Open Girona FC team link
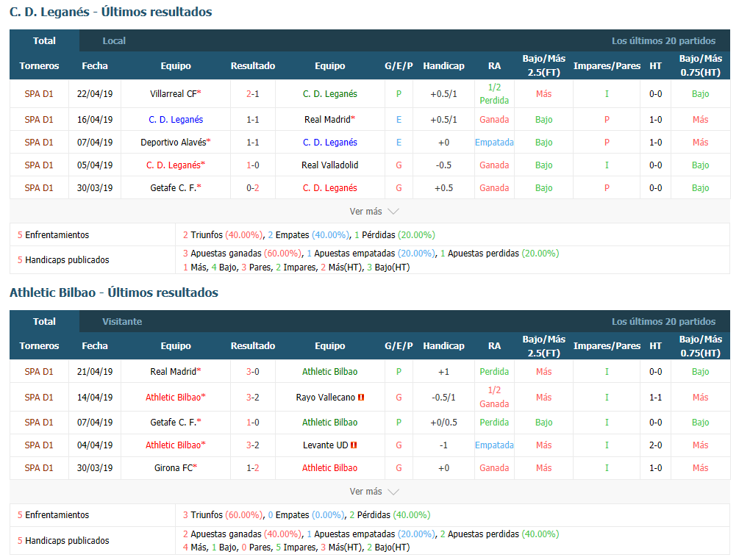 pos(174,468)
